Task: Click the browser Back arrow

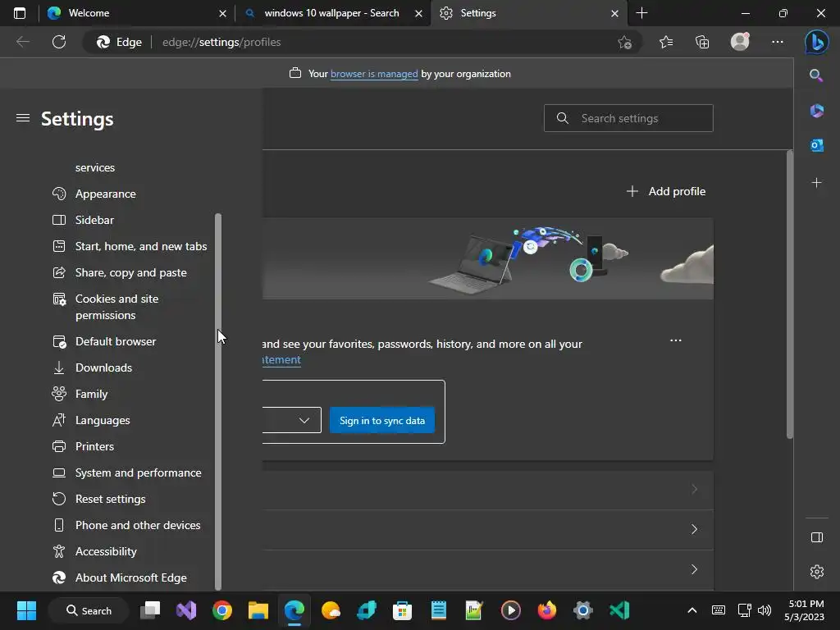Action: [22, 42]
